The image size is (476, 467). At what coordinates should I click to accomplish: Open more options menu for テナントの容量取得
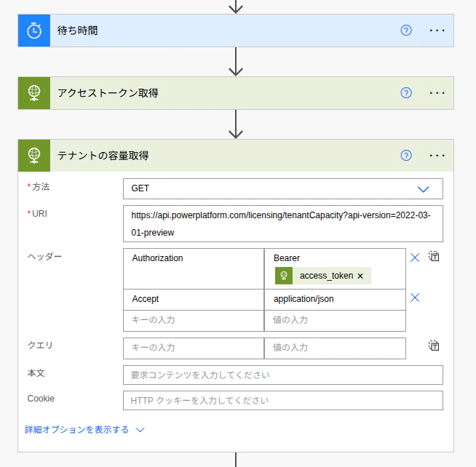click(x=437, y=156)
